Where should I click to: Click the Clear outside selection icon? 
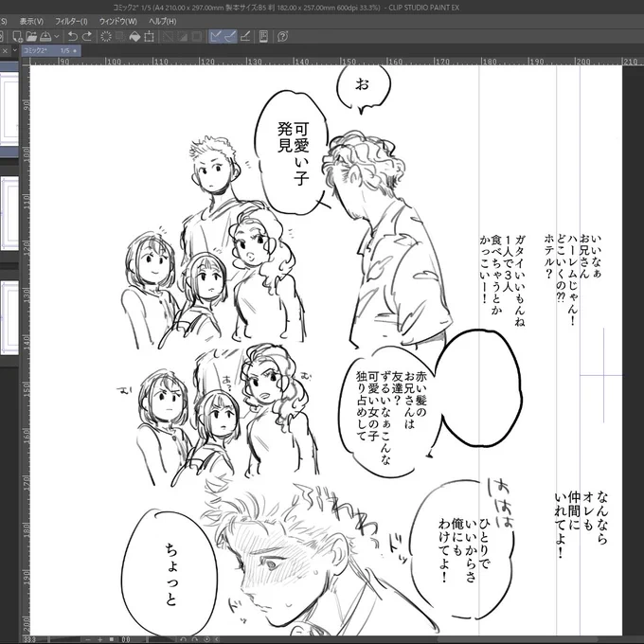point(120,37)
